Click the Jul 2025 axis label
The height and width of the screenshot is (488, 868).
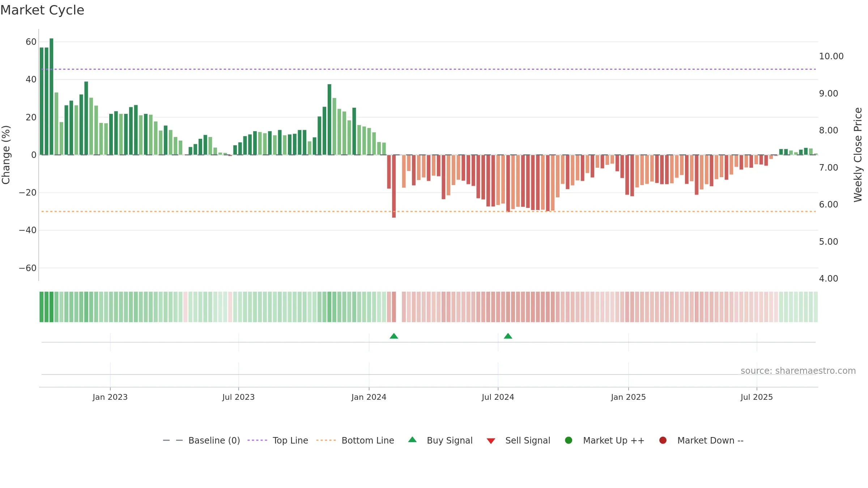click(757, 397)
